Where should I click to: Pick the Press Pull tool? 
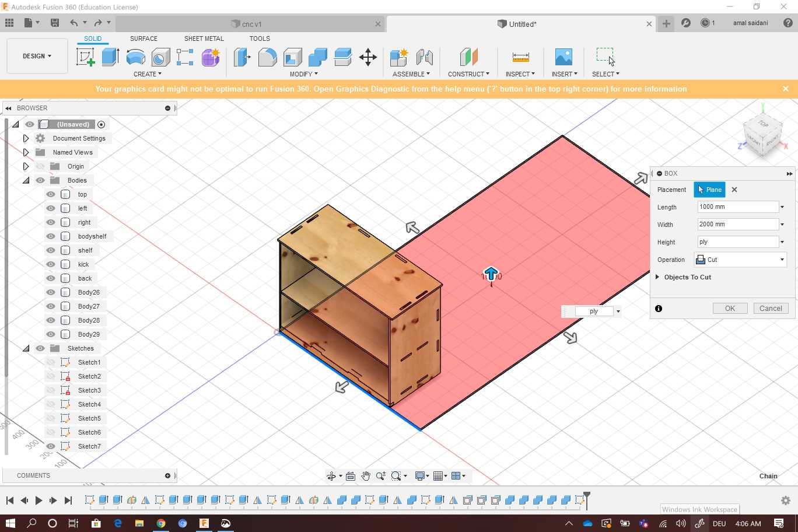tap(242, 57)
